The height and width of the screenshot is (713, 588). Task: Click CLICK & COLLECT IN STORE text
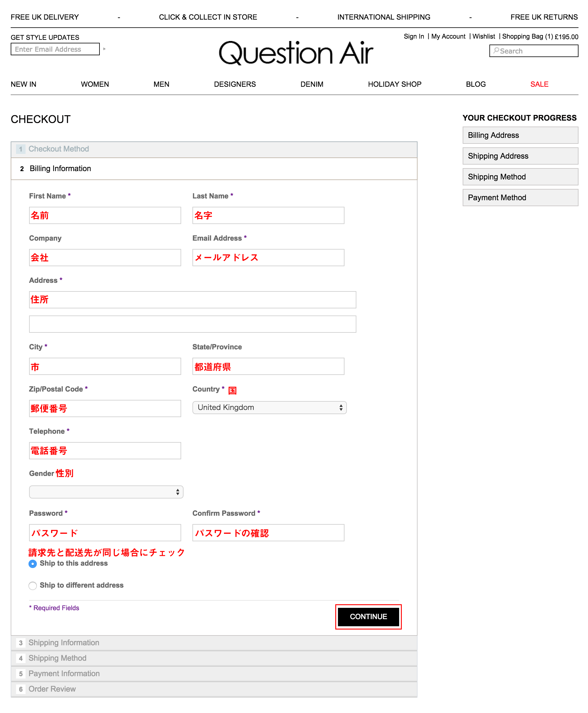pyautogui.click(x=208, y=17)
